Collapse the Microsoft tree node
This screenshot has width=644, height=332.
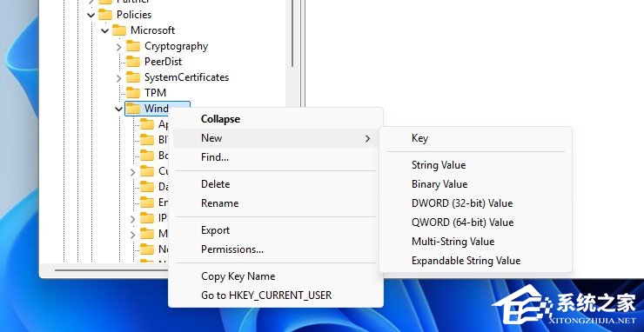pos(105,30)
